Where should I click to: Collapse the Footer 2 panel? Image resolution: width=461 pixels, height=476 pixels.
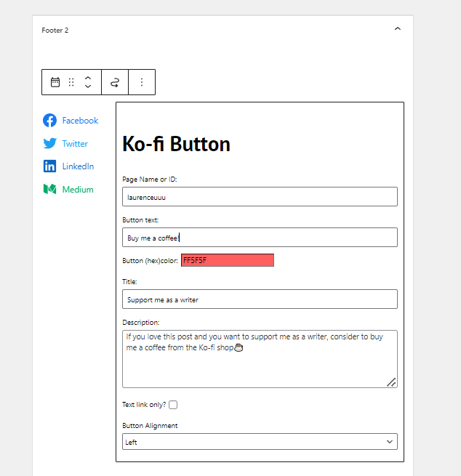click(x=397, y=29)
